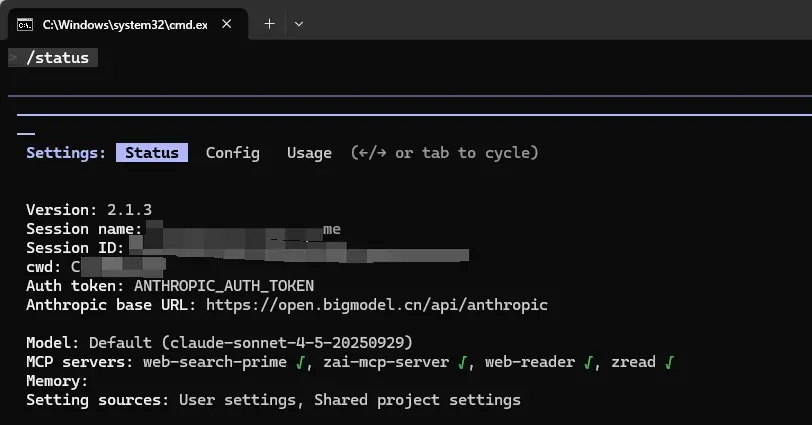Expand the new tab profile dropdown chevron
Screen dimensions: 812x425
299,24
